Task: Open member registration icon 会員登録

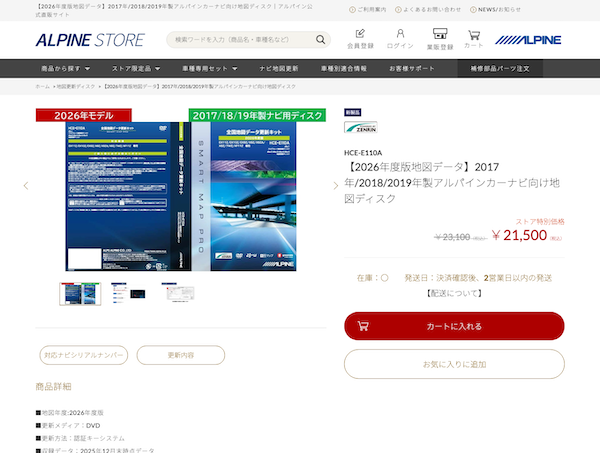Action: [x=360, y=33]
